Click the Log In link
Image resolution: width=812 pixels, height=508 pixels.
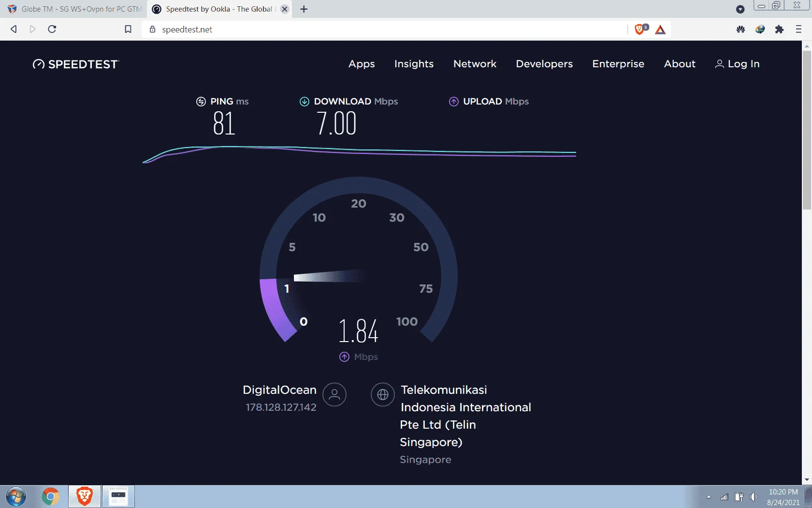click(x=737, y=64)
